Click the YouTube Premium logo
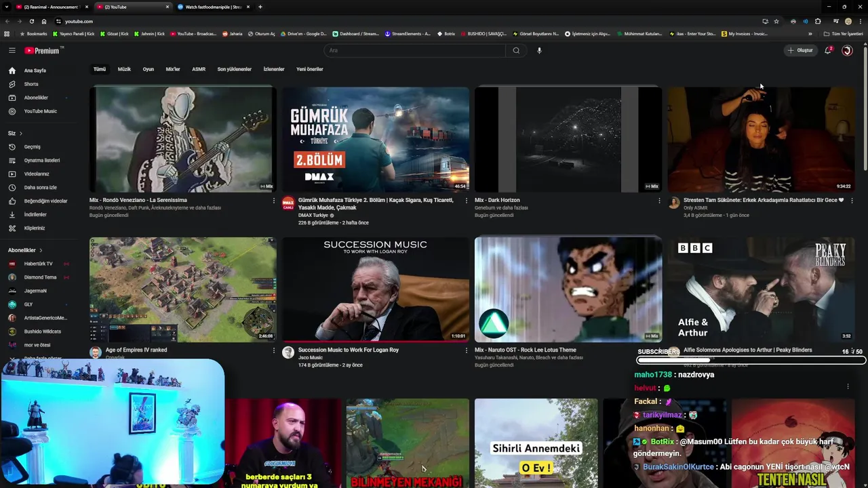The height and width of the screenshot is (488, 868). click(x=42, y=50)
